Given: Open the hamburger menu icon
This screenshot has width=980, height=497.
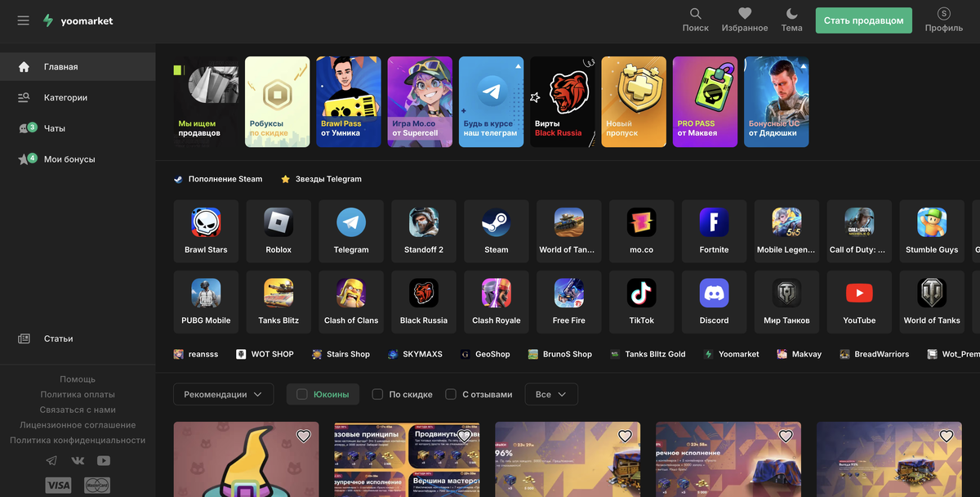Looking at the screenshot, I should click(x=23, y=20).
